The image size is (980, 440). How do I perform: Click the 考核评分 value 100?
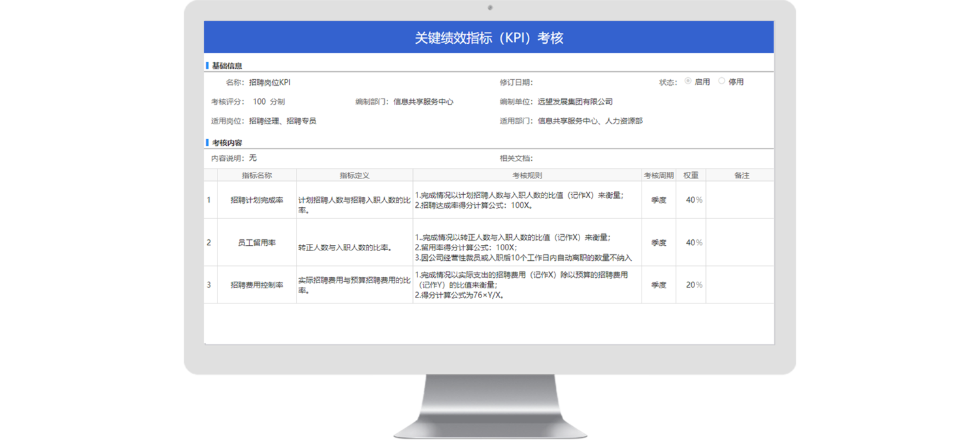259,102
